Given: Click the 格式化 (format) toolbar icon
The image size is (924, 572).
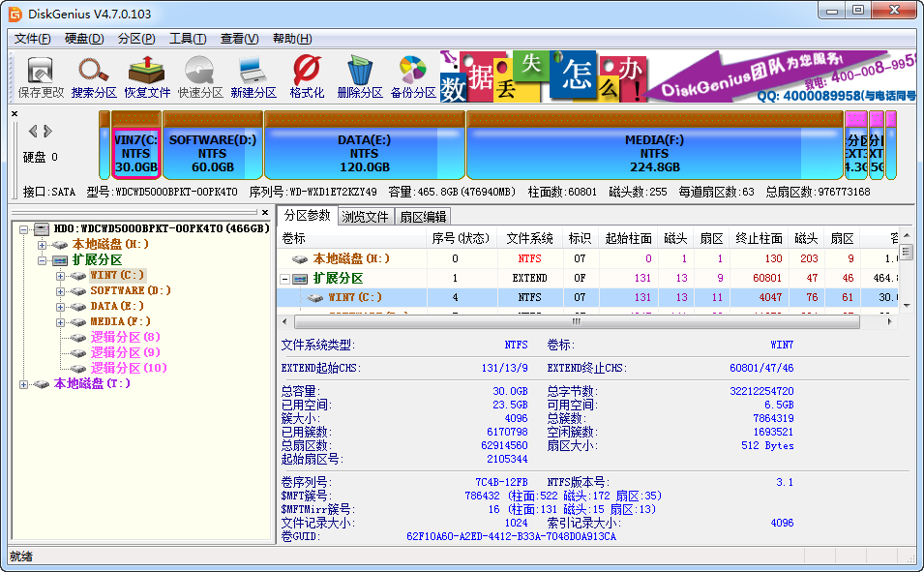Looking at the screenshot, I should tap(307, 76).
